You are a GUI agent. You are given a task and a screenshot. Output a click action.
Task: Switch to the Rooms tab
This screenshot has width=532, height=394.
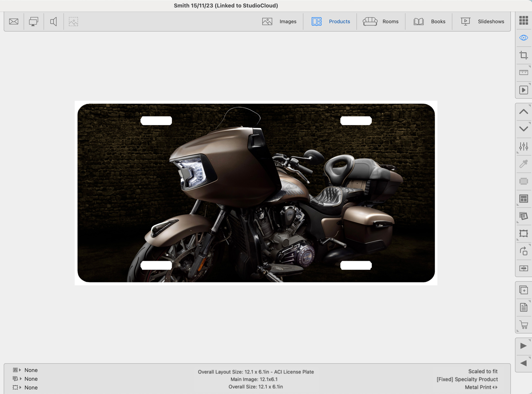click(381, 21)
